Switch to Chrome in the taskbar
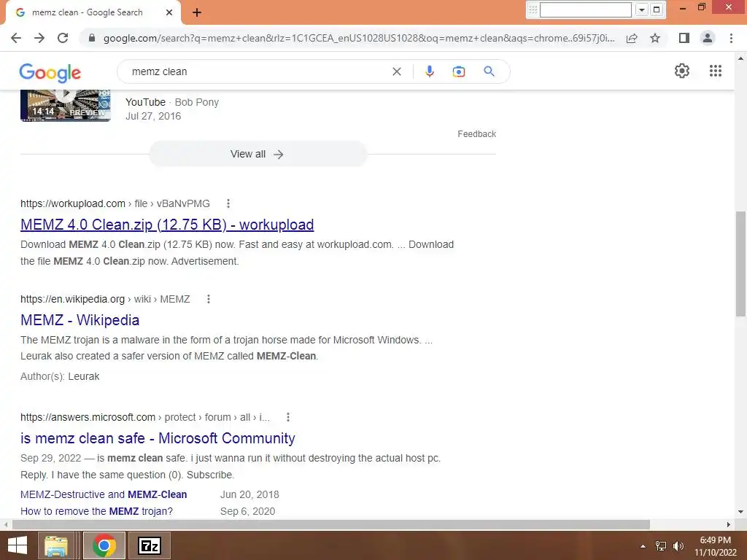This screenshot has height=560, width=747. pos(104,545)
